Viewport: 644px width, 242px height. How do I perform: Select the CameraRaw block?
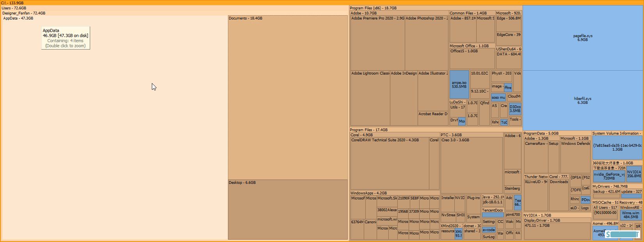coord(536,157)
